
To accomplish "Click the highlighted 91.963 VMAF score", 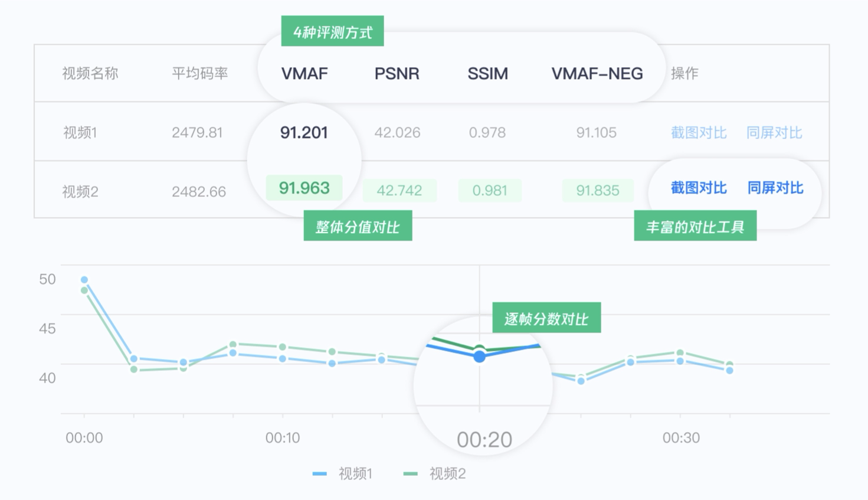I will tap(304, 188).
